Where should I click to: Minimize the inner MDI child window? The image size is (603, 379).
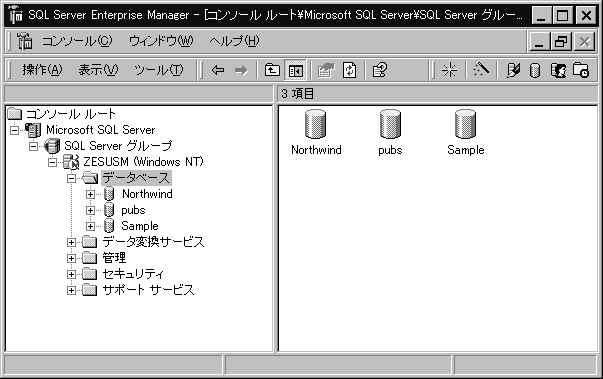pos(539,41)
